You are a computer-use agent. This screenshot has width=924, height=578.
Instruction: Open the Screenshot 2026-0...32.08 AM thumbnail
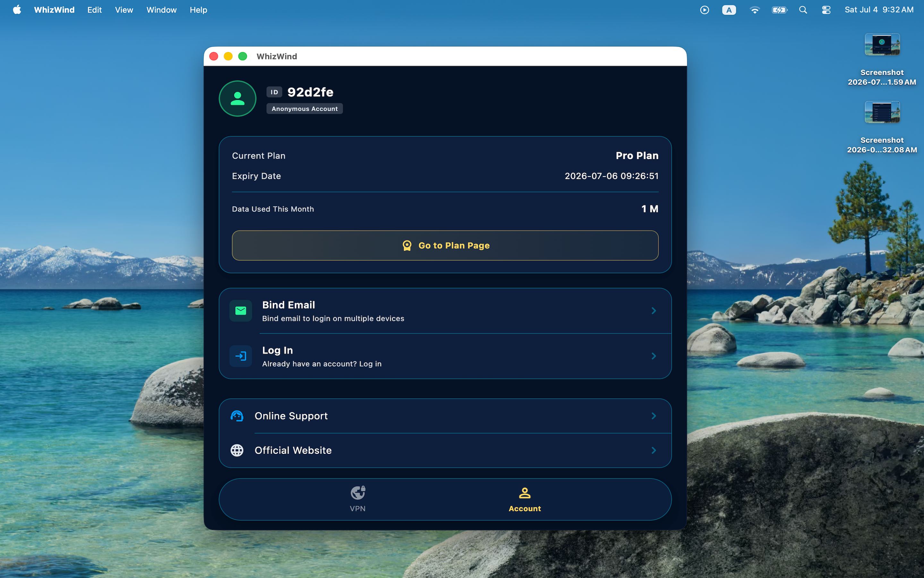point(882,112)
